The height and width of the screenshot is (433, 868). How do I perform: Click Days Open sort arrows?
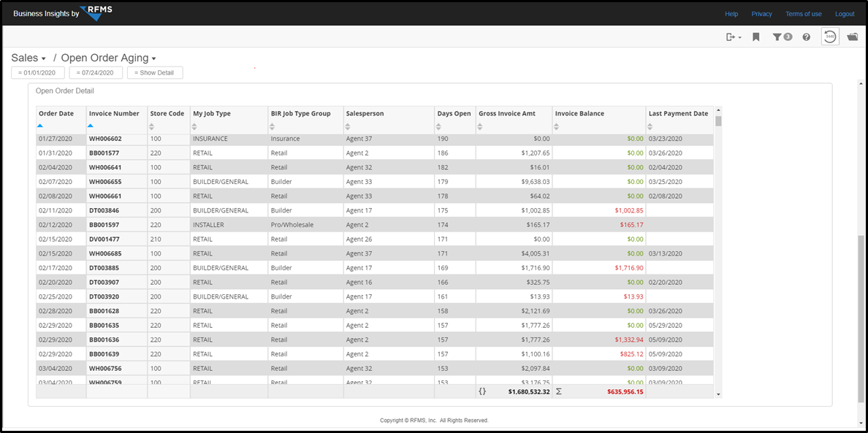click(440, 126)
